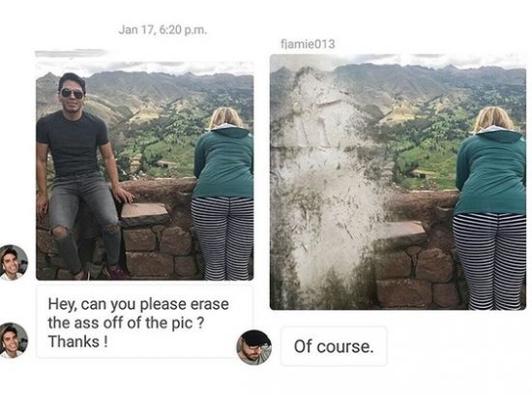Tap sender's avatar beside the erase request
This screenshot has height=395, width=532.
tap(14, 341)
